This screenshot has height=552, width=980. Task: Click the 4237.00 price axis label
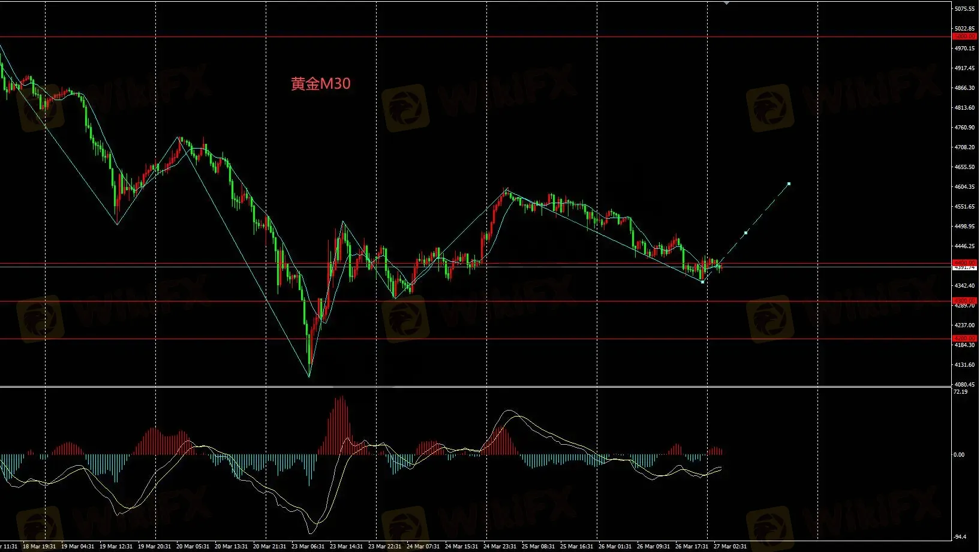coord(964,325)
